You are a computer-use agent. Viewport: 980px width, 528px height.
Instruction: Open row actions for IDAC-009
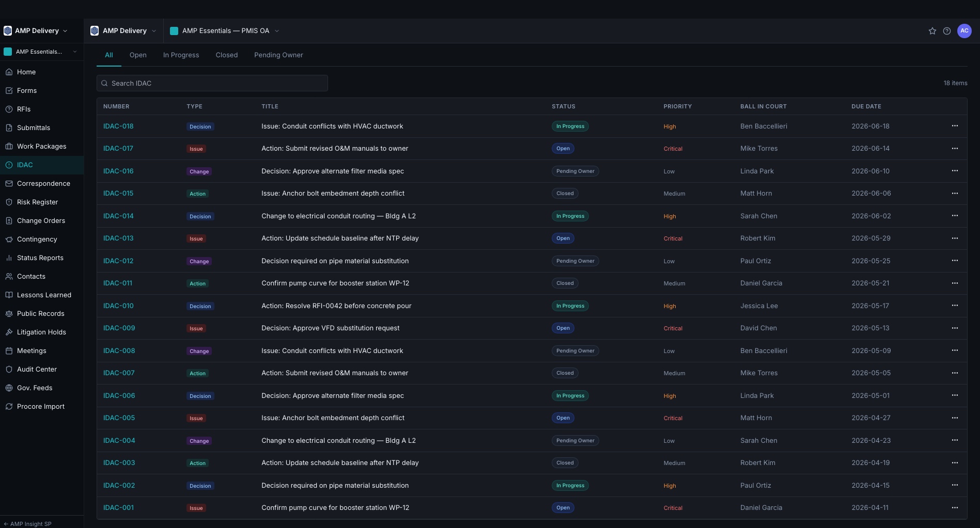(955, 328)
